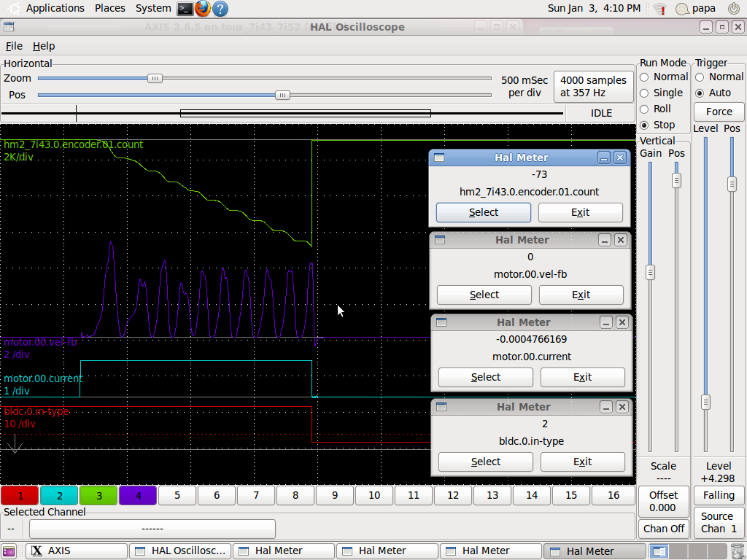Open window menu icon of encoder Hal Meter

tap(438, 157)
